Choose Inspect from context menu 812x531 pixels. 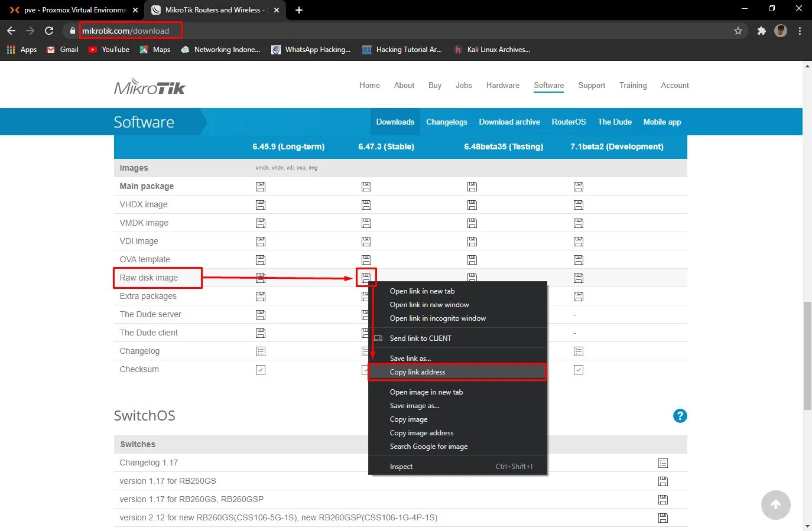tap(457, 467)
